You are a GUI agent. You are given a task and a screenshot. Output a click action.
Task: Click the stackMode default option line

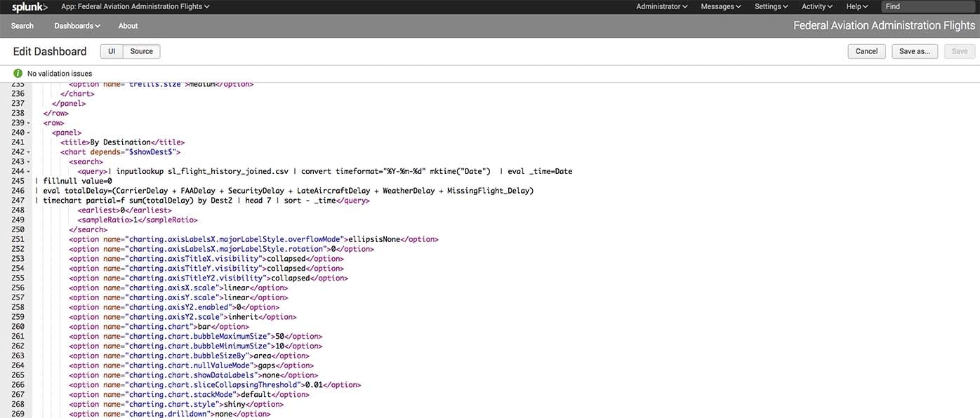click(x=189, y=395)
